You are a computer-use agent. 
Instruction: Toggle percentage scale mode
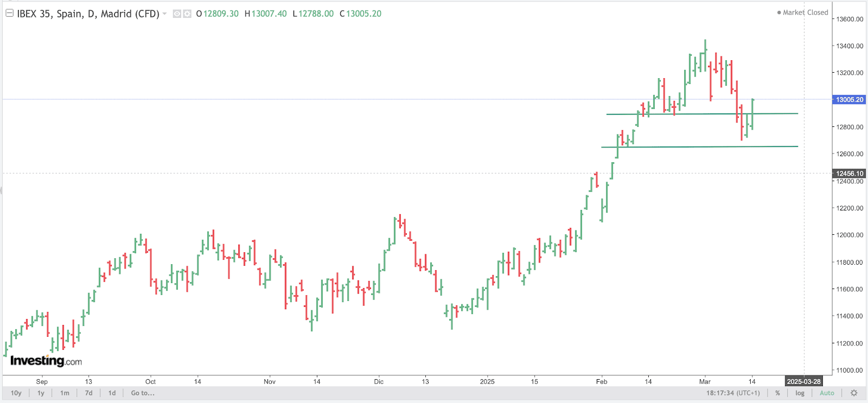[777, 393]
